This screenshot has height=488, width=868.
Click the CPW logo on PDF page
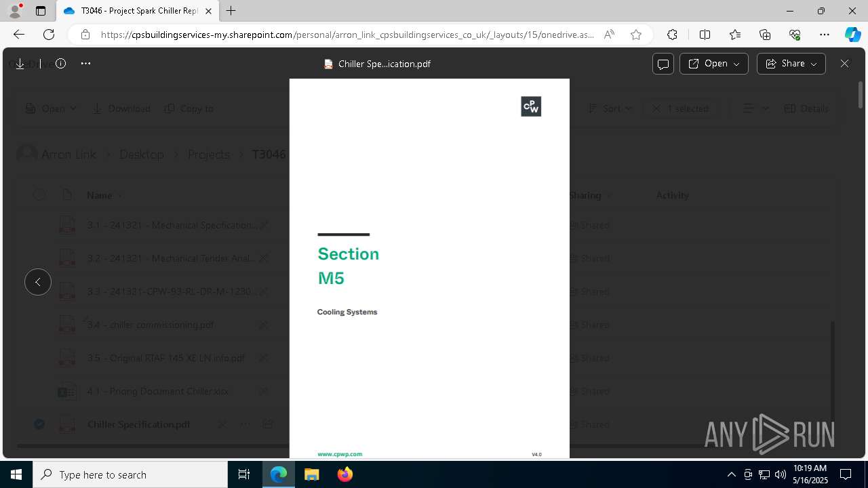point(531,106)
